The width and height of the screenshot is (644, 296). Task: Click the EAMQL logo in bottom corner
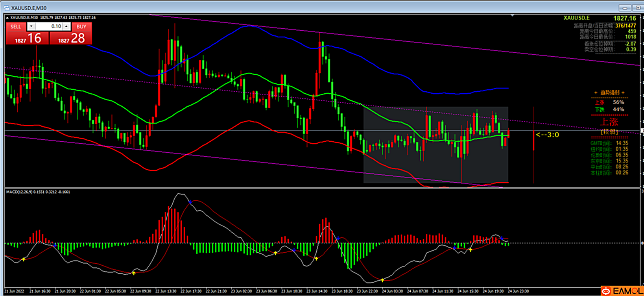click(x=622, y=291)
